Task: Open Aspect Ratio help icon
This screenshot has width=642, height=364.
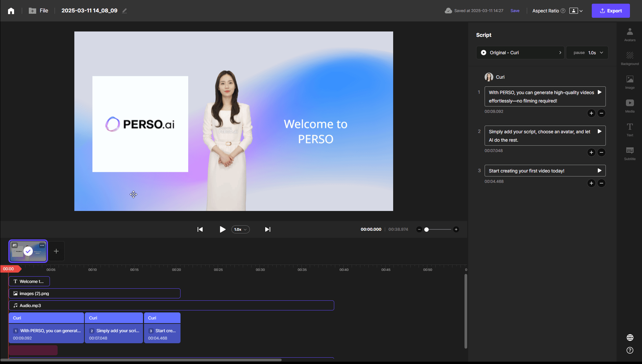Action: (563, 11)
